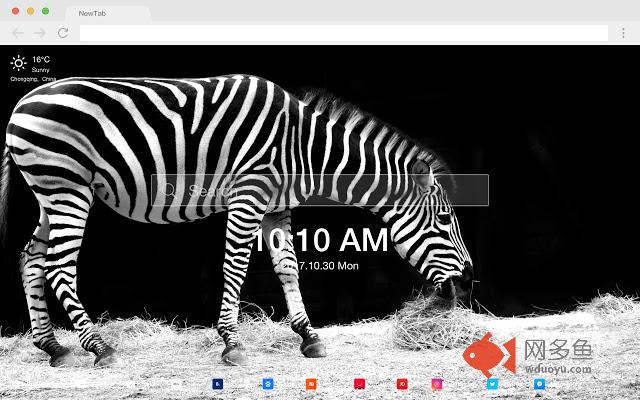Click into the Search field on page
The height and width of the screenshot is (400, 640).
pyautogui.click(x=320, y=190)
